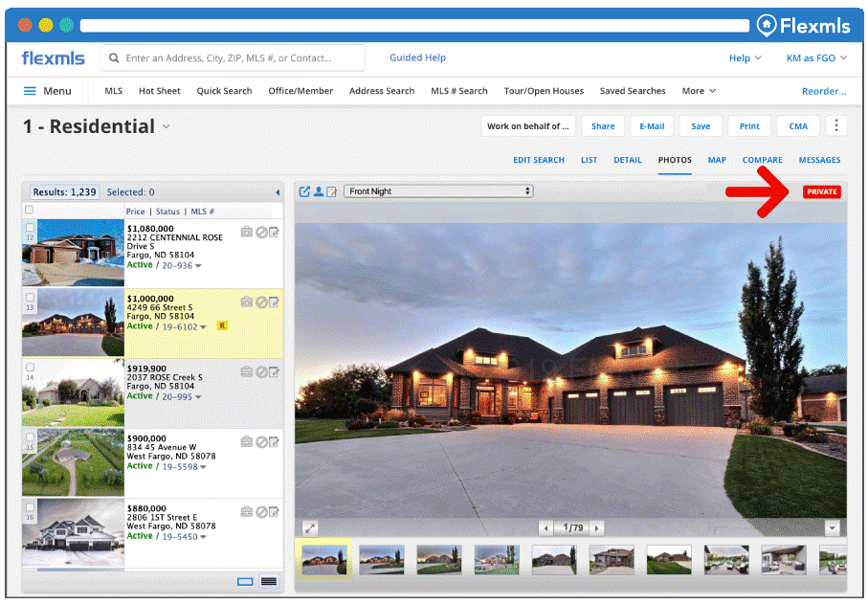Open the EDIT SEARCH tab
The width and height of the screenshot is (868, 604).
coord(538,160)
